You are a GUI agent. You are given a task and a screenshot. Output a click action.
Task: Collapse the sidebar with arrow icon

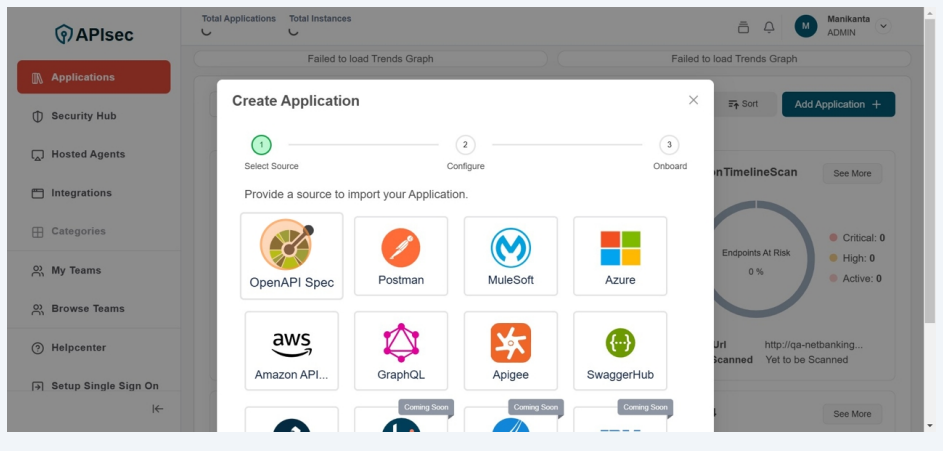click(x=158, y=409)
